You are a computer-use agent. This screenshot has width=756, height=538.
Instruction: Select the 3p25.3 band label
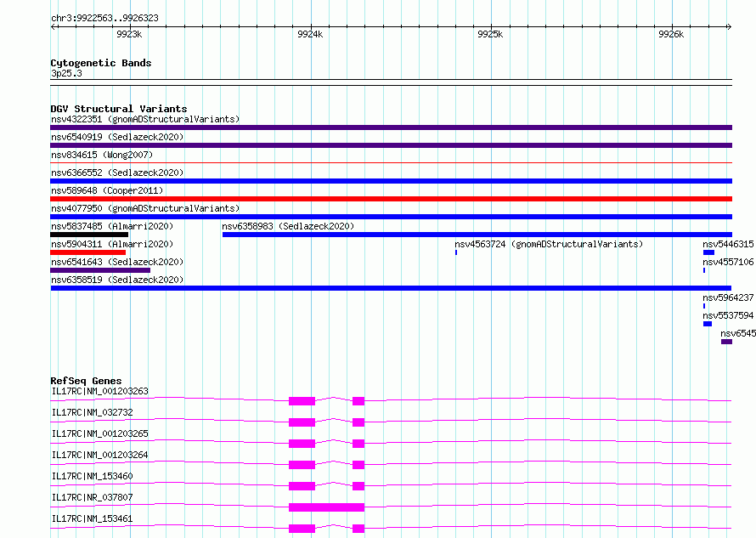click(x=66, y=73)
